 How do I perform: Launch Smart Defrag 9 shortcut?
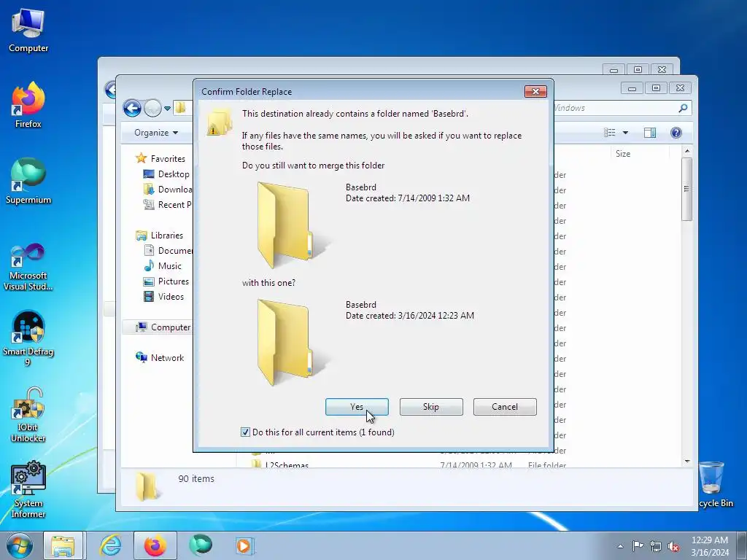point(28,338)
